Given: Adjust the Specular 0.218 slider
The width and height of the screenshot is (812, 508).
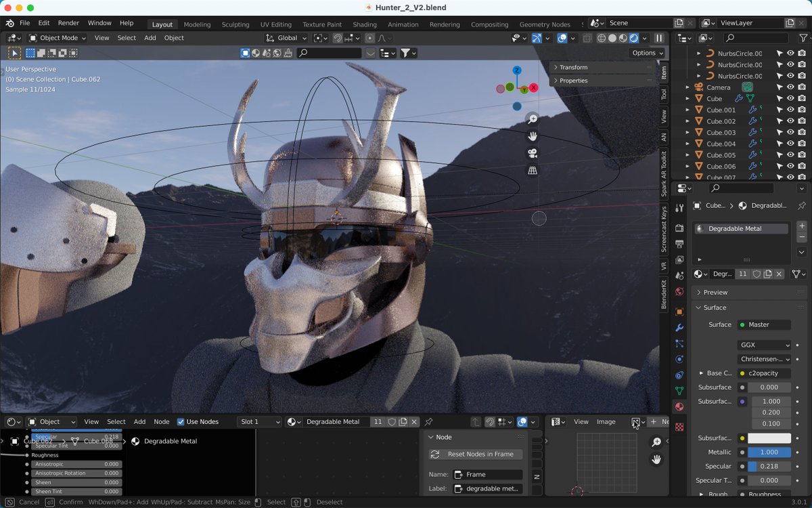Looking at the screenshot, I should click(x=769, y=466).
